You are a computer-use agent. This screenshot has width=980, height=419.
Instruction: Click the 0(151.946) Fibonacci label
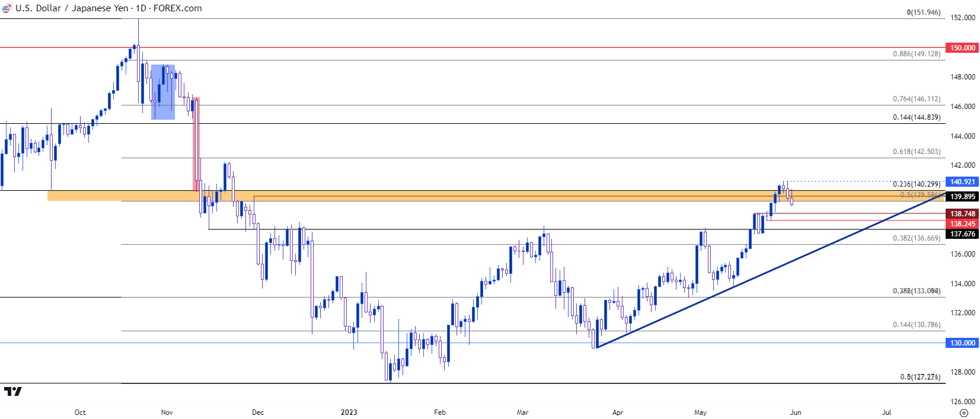pos(923,12)
